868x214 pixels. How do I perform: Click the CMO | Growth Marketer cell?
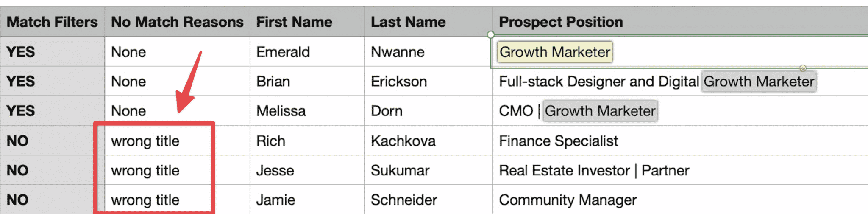[680, 111]
